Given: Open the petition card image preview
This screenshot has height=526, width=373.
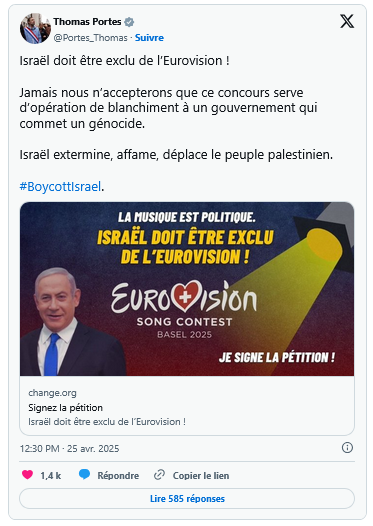Looking at the screenshot, I should pyautogui.click(x=187, y=289).
